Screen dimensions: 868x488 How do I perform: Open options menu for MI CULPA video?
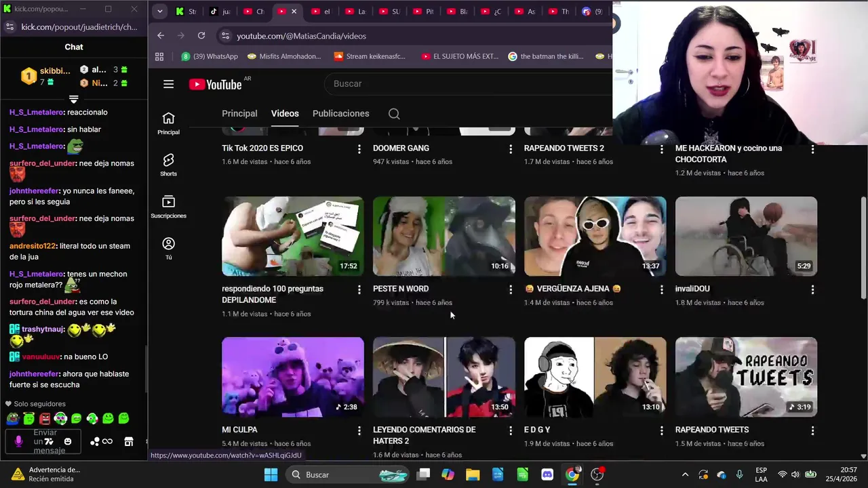pyautogui.click(x=359, y=430)
